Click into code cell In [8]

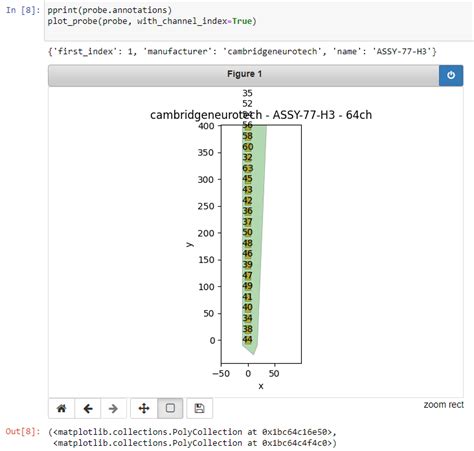[x=259, y=21]
